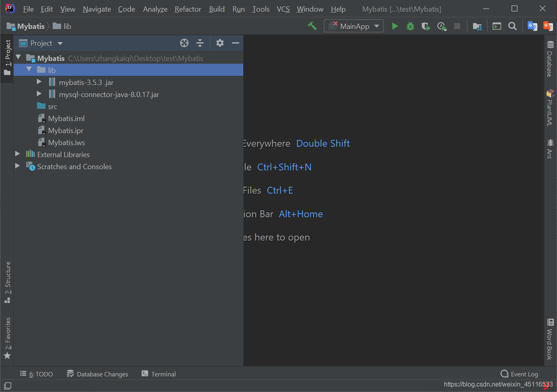Open the Build menu
The height and width of the screenshot is (392, 557).
[216, 9]
